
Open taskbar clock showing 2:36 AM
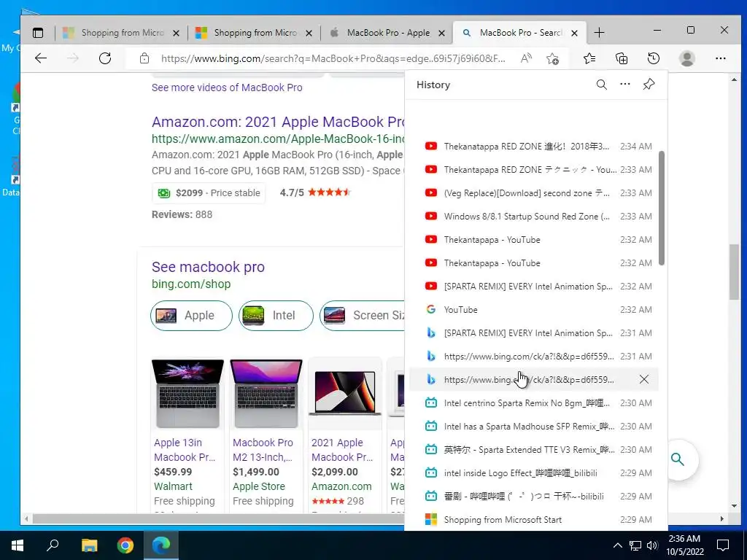tap(684, 545)
